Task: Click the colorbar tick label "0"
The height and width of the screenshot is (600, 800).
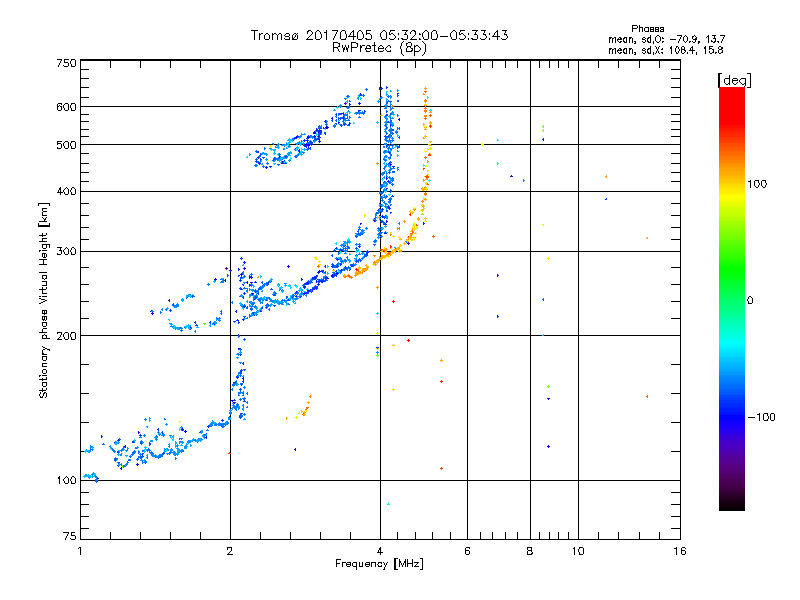Action: [x=750, y=301]
